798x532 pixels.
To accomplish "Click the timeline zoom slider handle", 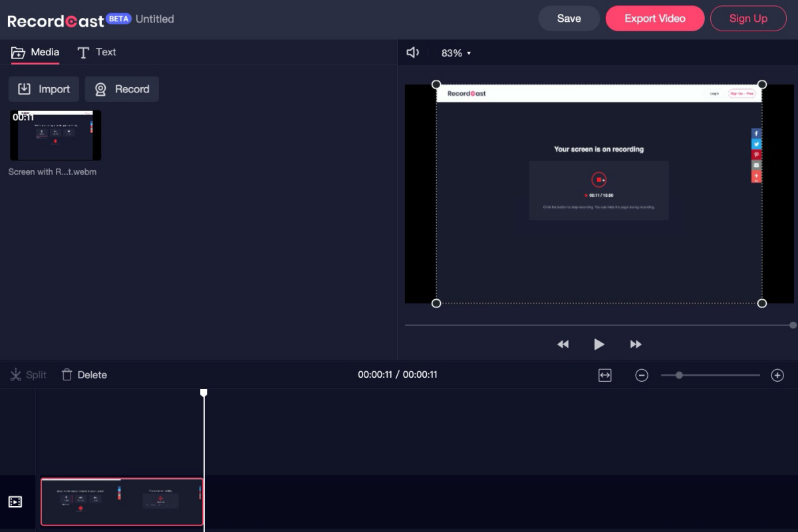I will coord(679,375).
